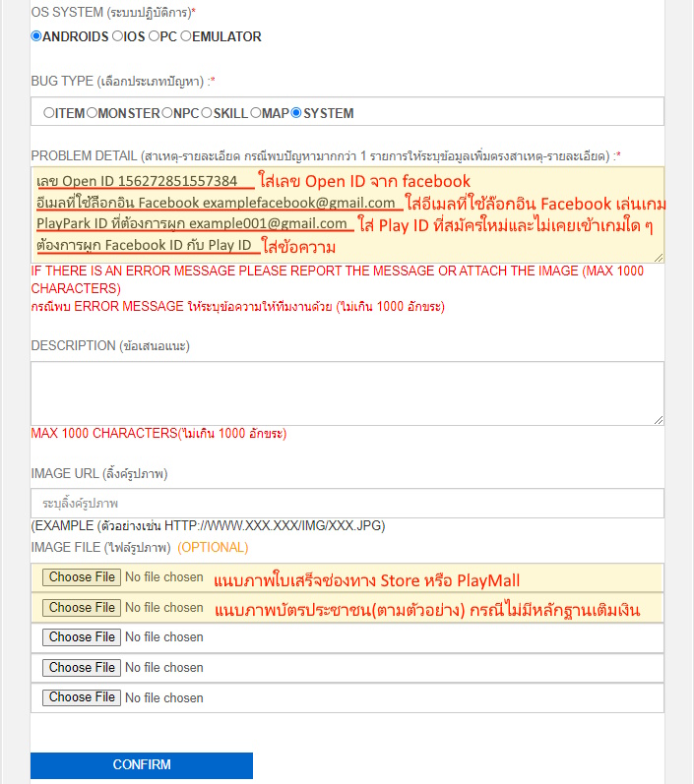Screen dimensions: 694x784
Task: Choose NPC bug type
Action: pos(167,113)
